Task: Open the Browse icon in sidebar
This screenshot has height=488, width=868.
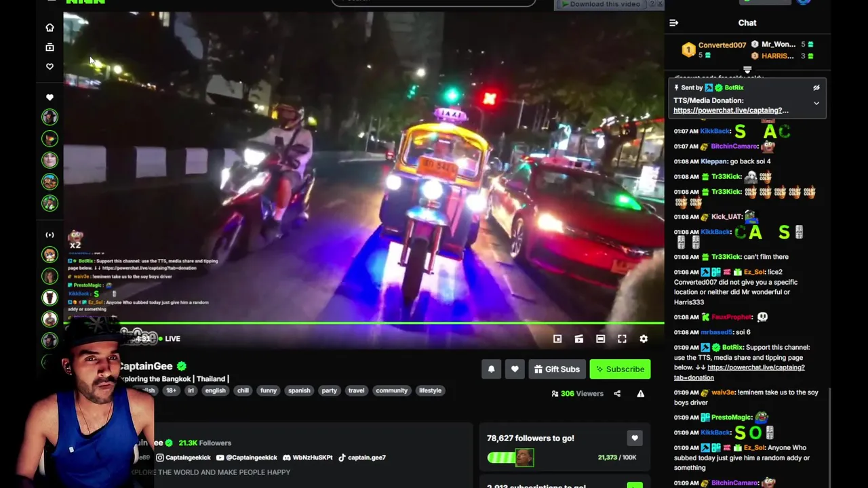Action: click(50, 47)
